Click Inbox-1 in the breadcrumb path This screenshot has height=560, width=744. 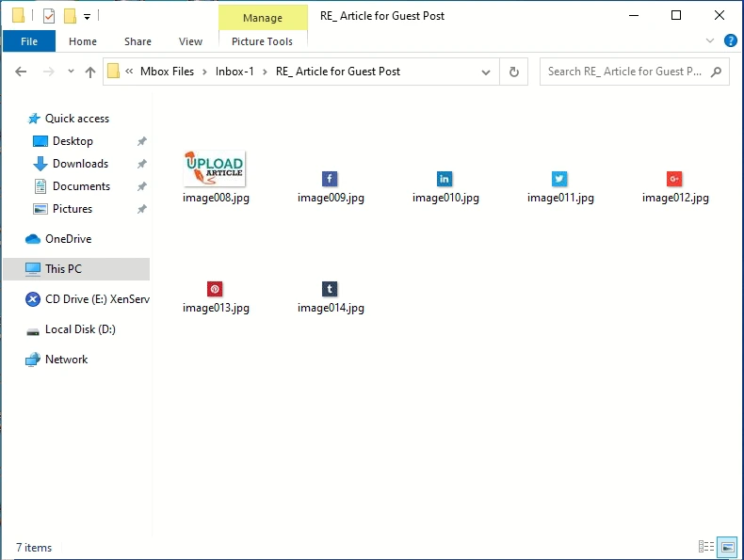pos(235,72)
